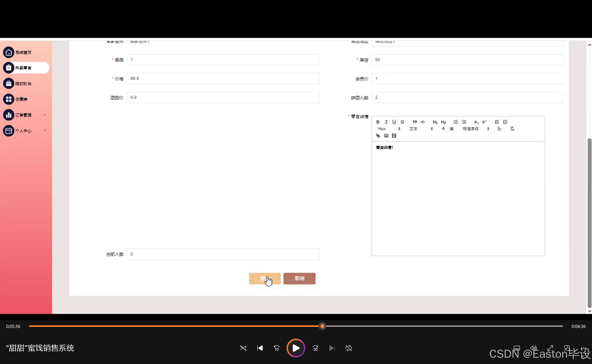The width and height of the screenshot is (592, 364).
Task: Open the 限时秒杀 sidebar item
Action: 24,84
